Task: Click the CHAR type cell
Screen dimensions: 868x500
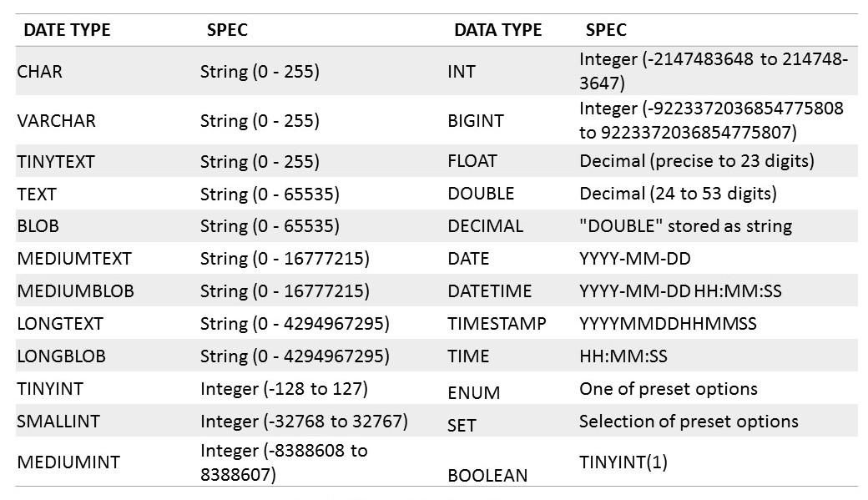Action: pos(39,72)
